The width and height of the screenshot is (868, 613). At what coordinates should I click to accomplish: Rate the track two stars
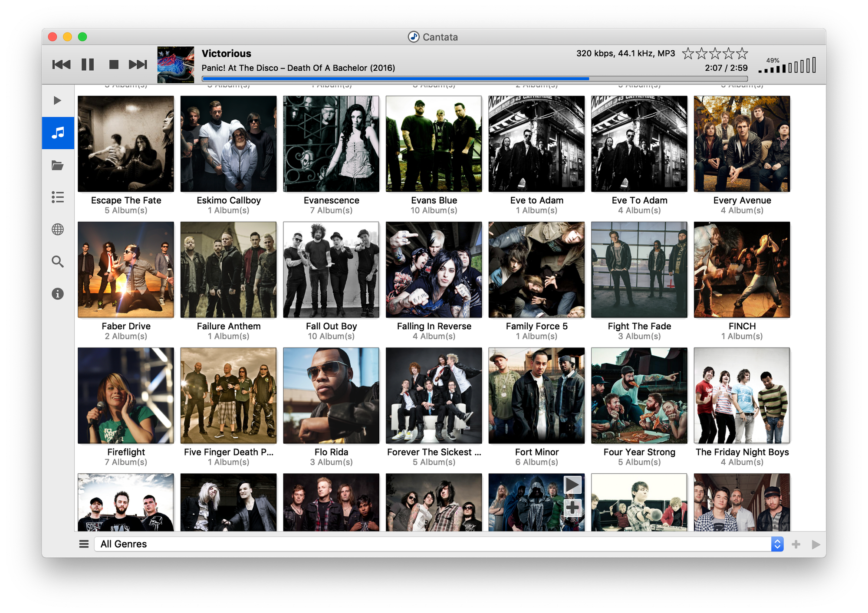[702, 54]
